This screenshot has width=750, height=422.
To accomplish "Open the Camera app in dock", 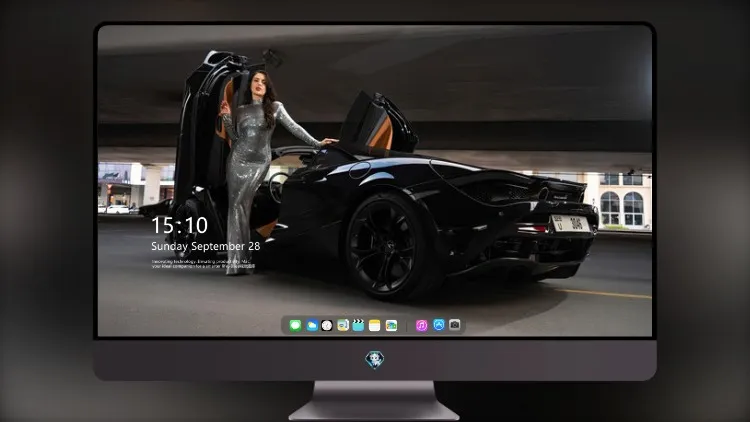I will (x=455, y=325).
